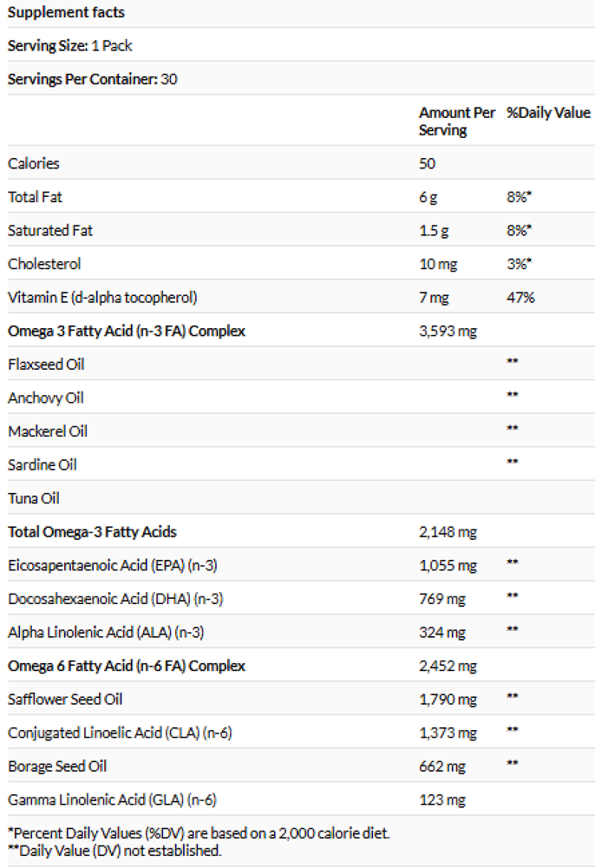Viewport: 595px width, 868px height.
Task: Select the 'Serving Size: 1 Pack' row
Action: click(70, 45)
